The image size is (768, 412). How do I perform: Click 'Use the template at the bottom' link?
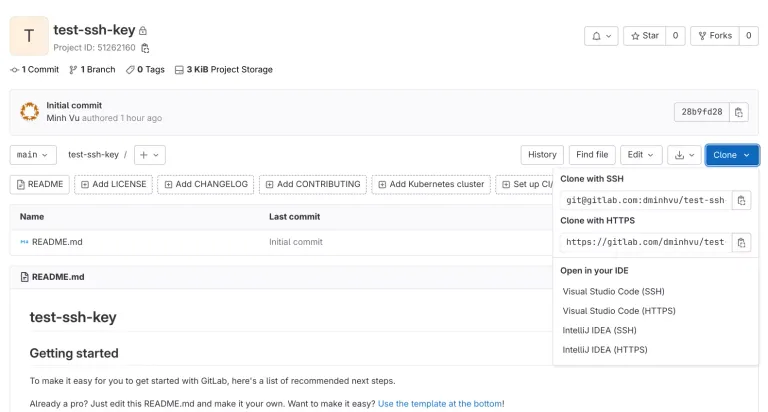(x=439, y=404)
